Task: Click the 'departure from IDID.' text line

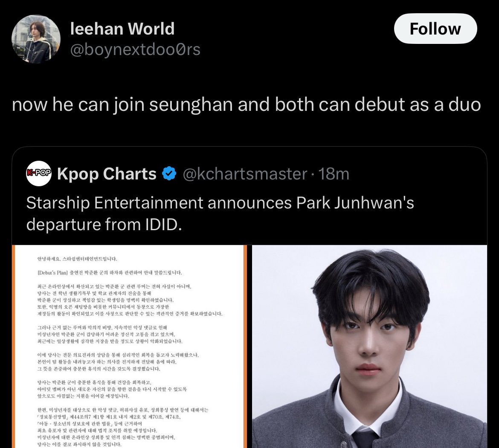Action: [x=104, y=225]
